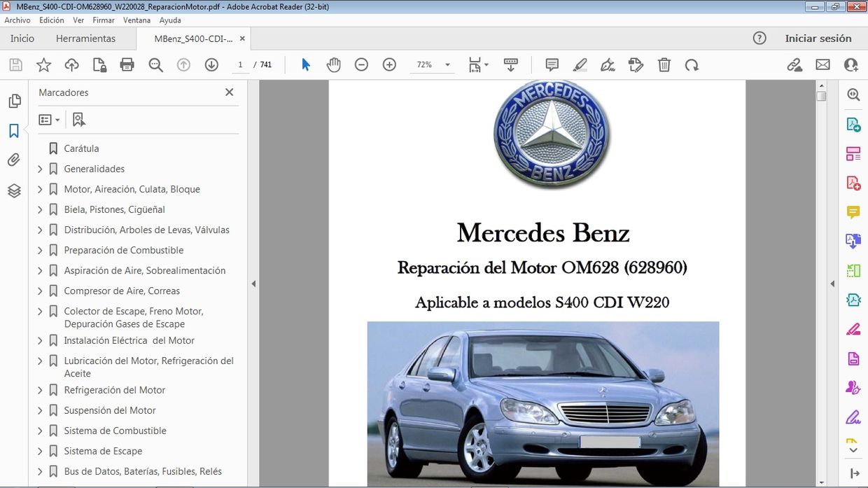This screenshot has height=488, width=868.
Task: Switch to the Herramientas tab
Action: click(x=86, y=39)
